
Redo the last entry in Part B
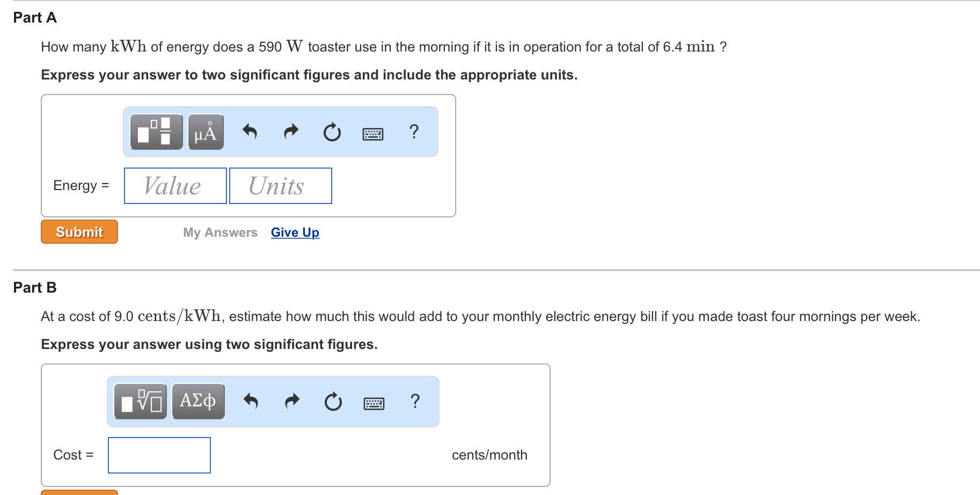click(291, 401)
